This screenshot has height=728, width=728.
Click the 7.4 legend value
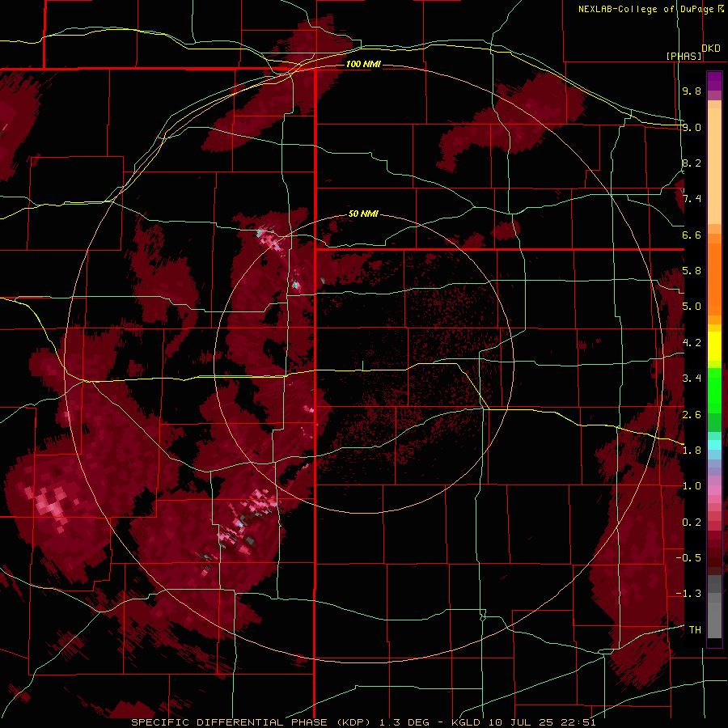pyautogui.click(x=692, y=199)
